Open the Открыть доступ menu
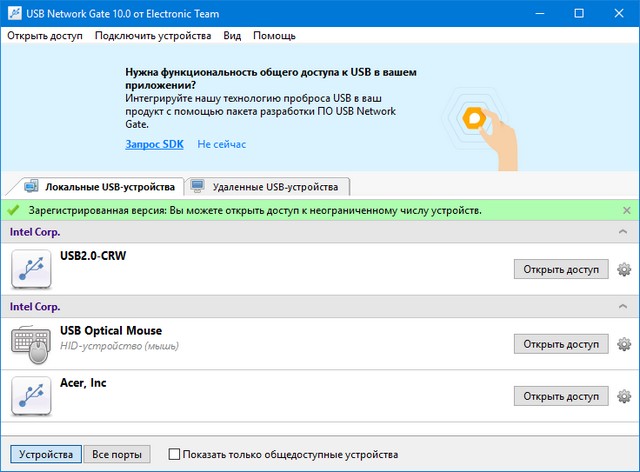The image size is (640, 472). coord(45,36)
